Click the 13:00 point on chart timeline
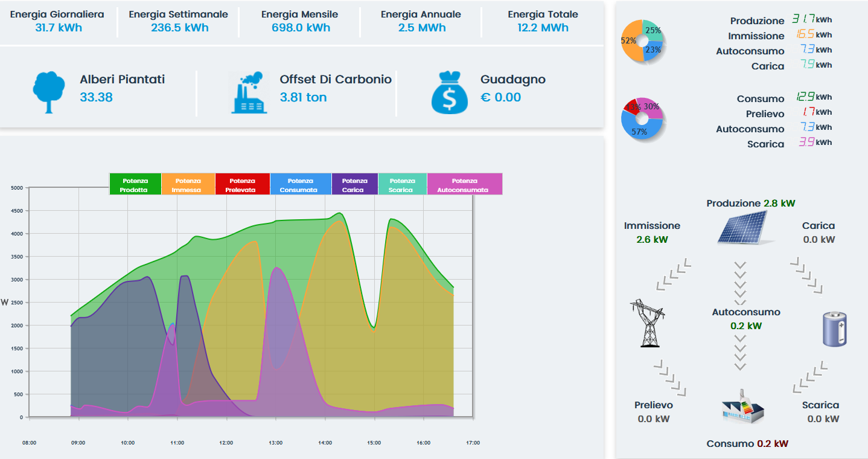This screenshot has width=868, height=459. (x=275, y=443)
